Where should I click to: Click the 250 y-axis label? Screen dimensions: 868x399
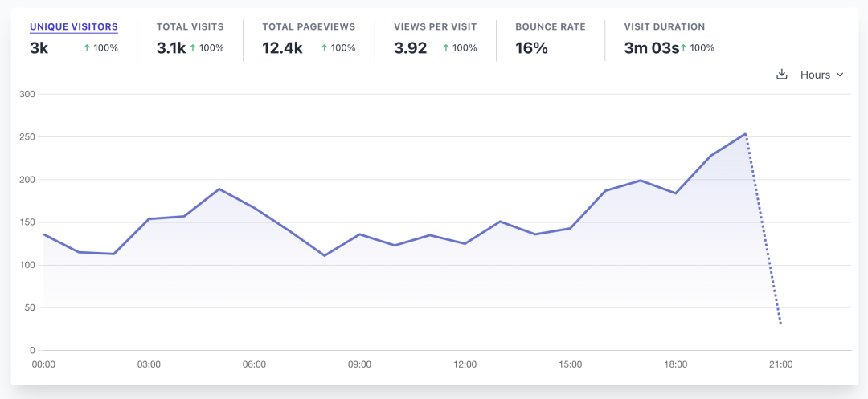tap(27, 137)
